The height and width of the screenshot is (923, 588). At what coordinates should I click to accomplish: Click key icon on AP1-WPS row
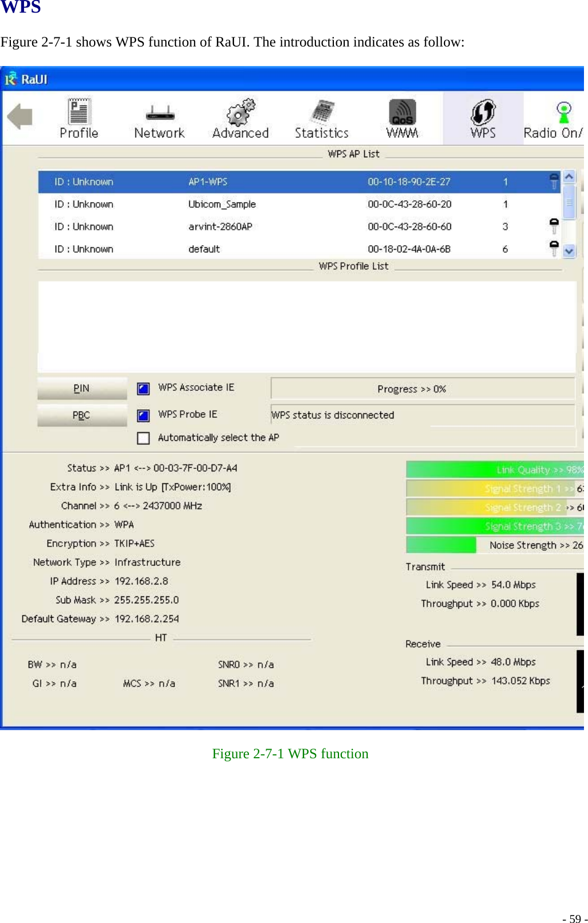coord(554,181)
